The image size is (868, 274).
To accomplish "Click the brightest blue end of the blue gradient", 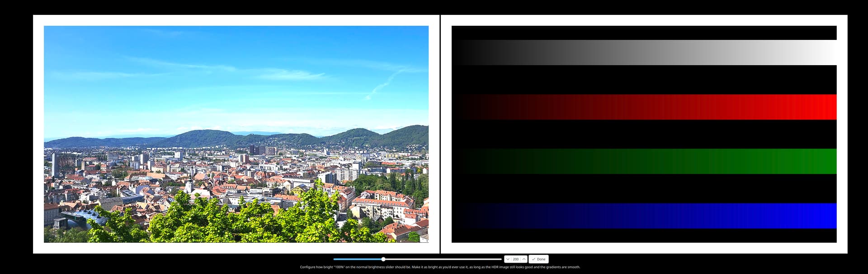I will [830, 216].
